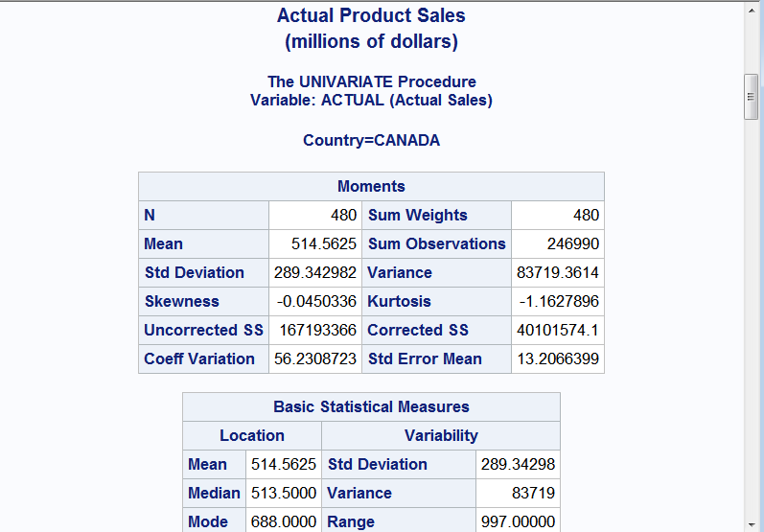Image resolution: width=764 pixels, height=532 pixels.
Task: Click the scroll down arrow button
Action: point(752,523)
